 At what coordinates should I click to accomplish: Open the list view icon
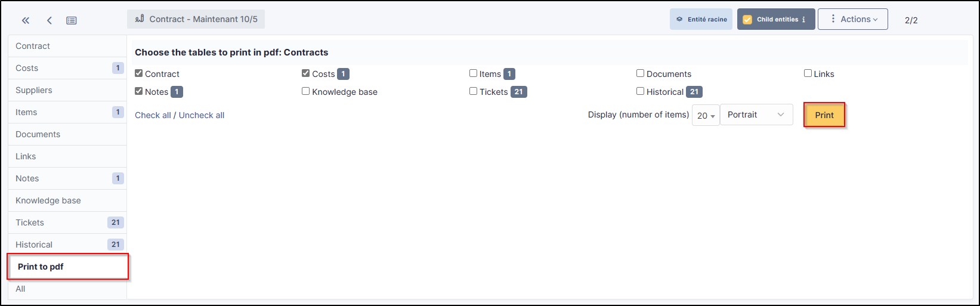point(72,20)
